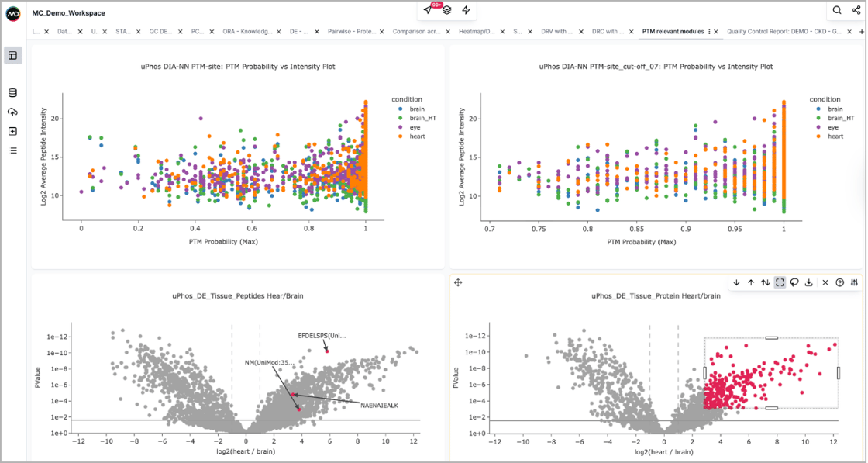Download the Heart/brain protein plot

809,283
